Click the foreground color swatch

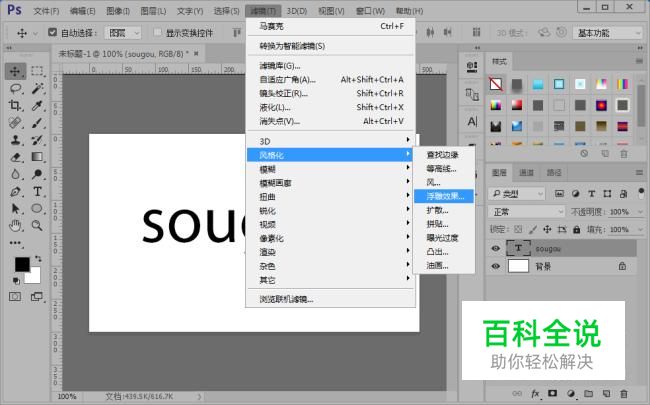click(x=22, y=264)
